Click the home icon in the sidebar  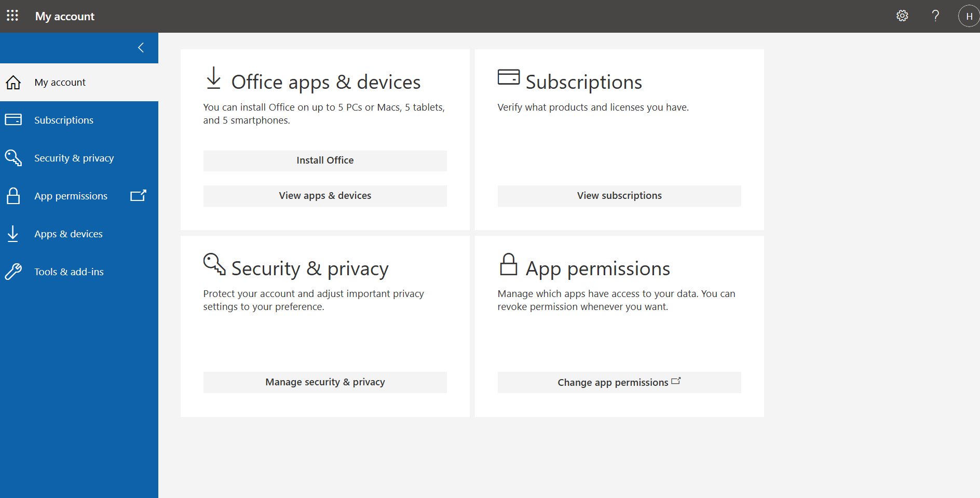point(13,82)
